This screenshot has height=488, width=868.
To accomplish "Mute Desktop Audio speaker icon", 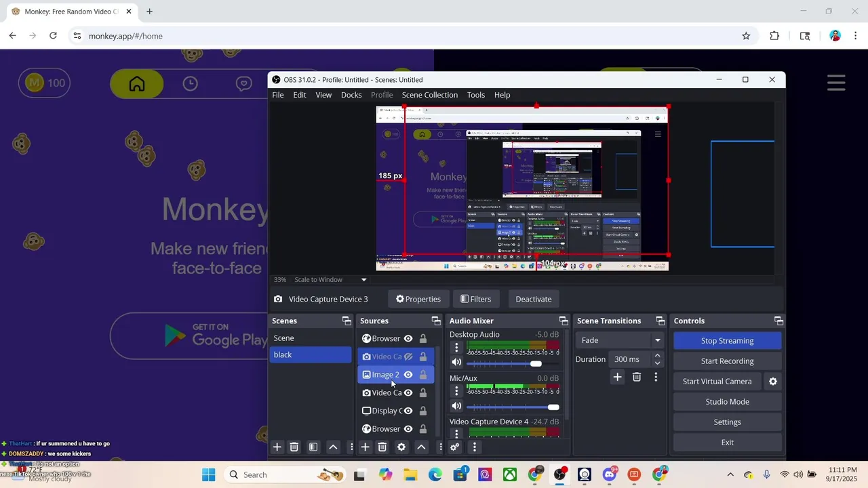I will [456, 363].
